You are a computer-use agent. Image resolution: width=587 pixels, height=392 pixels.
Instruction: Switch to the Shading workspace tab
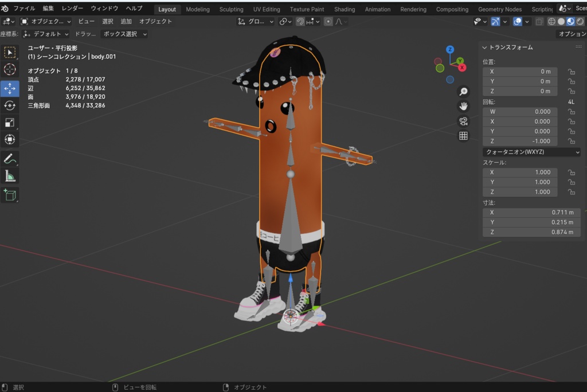coord(345,9)
